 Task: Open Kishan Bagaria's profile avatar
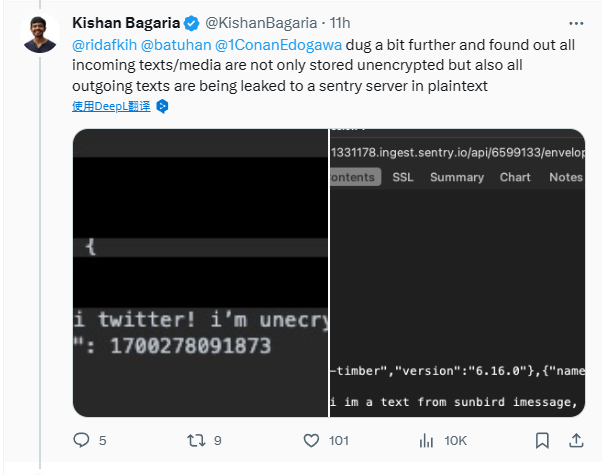point(40,34)
